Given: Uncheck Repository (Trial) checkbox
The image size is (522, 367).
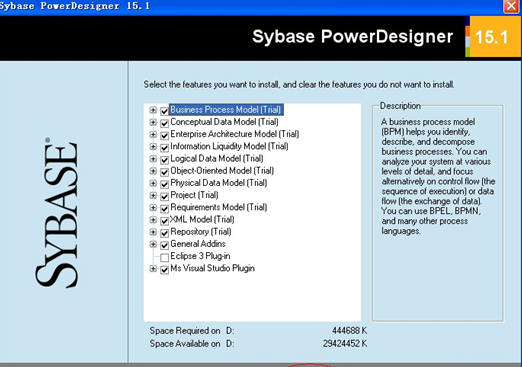Looking at the screenshot, I should pos(164,233).
